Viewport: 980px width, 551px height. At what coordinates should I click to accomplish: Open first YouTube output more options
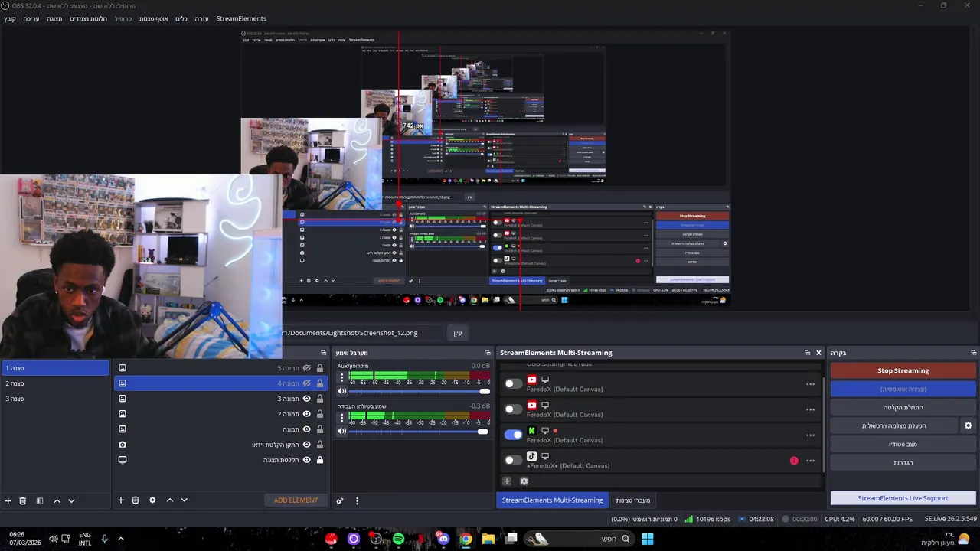pos(810,384)
